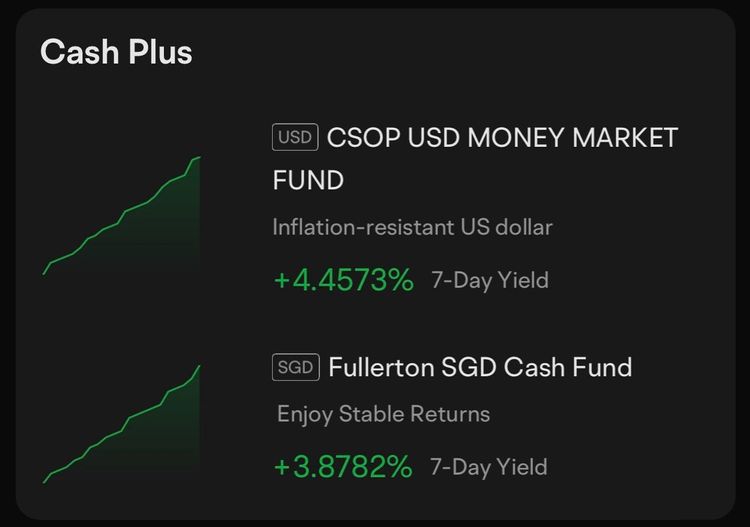Image resolution: width=750 pixels, height=527 pixels.
Task: Click the word FUND on second title line
Action: coord(308,181)
